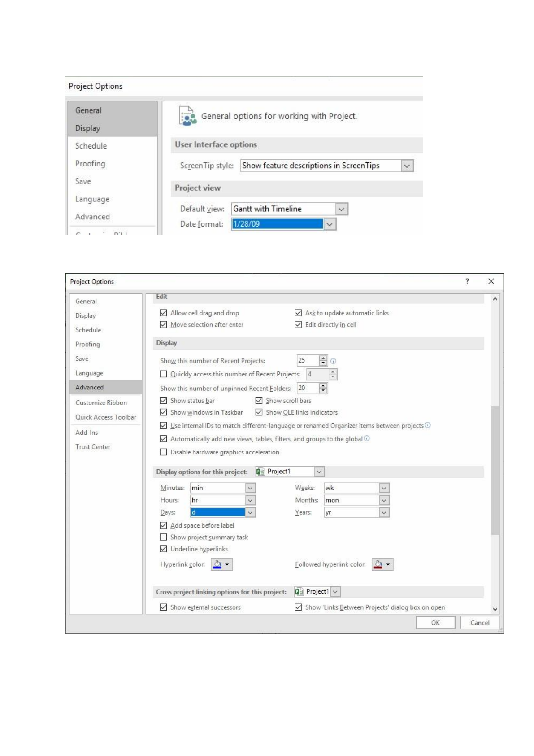This screenshot has width=534, height=756.
Task: Select Display in the General-options dialog sidebar
Action: pyautogui.click(x=113, y=128)
